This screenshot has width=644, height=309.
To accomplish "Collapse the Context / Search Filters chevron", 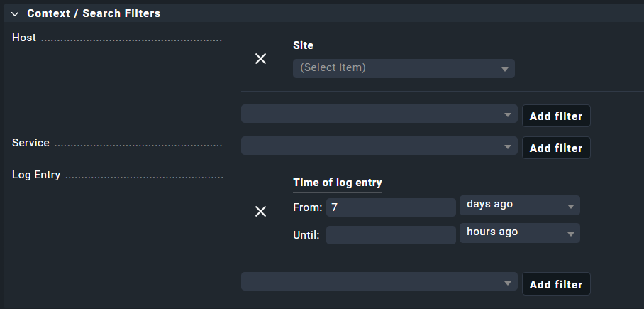I will pyautogui.click(x=15, y=13).
